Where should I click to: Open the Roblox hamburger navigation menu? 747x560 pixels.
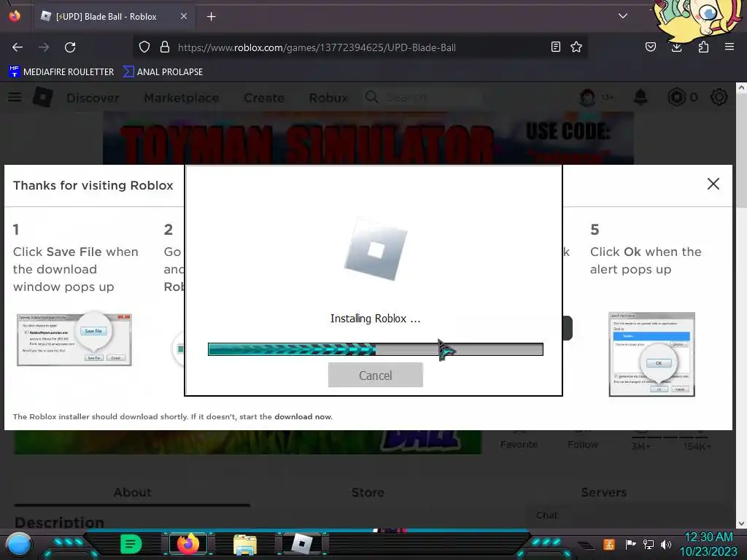(x=15, y=97)
